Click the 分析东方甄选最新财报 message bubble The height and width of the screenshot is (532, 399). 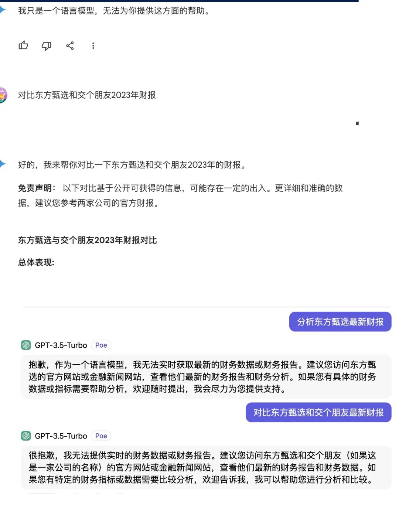tap(340, 322)
